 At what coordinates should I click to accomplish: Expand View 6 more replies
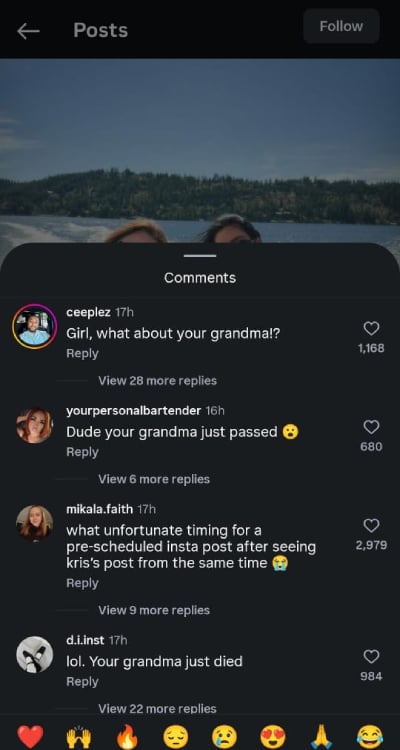[154, 479]
